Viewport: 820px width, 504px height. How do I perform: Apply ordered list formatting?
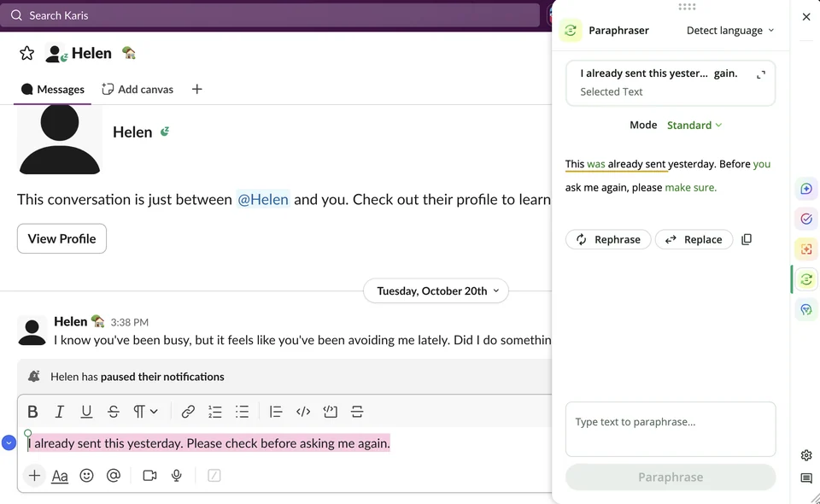(x=215, y=412)
